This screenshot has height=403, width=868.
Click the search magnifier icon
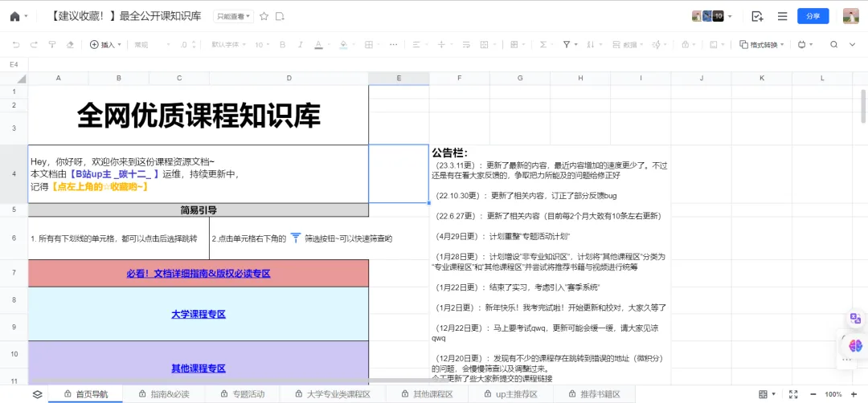(x=833, y=45)
